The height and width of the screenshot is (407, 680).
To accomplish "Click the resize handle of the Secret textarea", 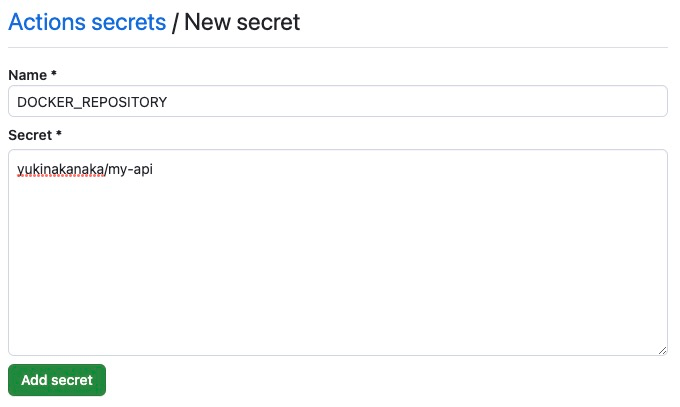I will 662,350.
